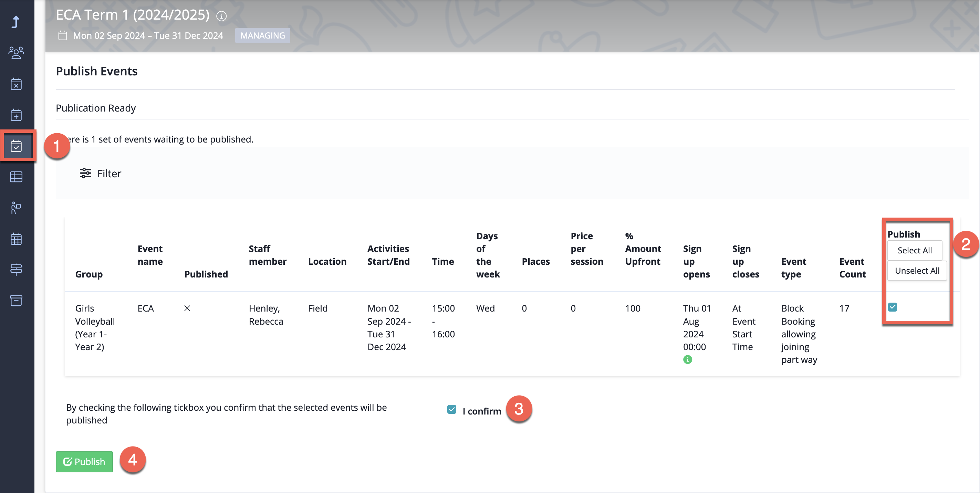Click green info icon under Sign up opens

coord(687,359)
